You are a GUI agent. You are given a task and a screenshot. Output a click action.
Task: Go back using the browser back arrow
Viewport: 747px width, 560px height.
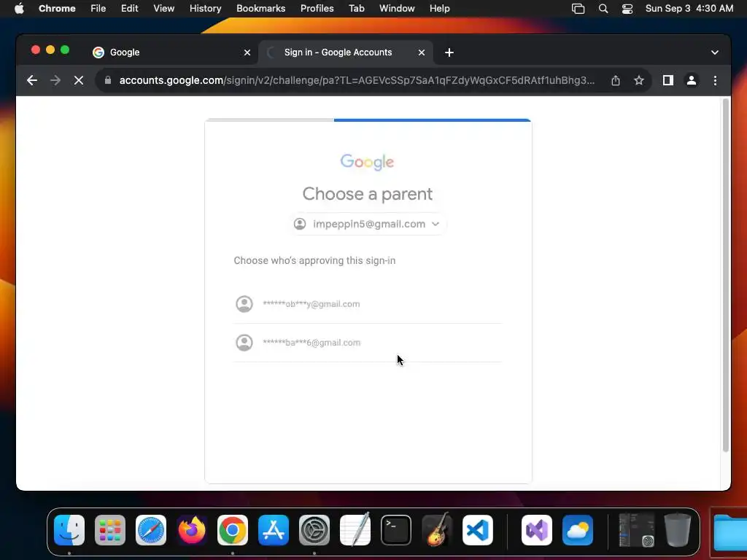coord(32,80)
